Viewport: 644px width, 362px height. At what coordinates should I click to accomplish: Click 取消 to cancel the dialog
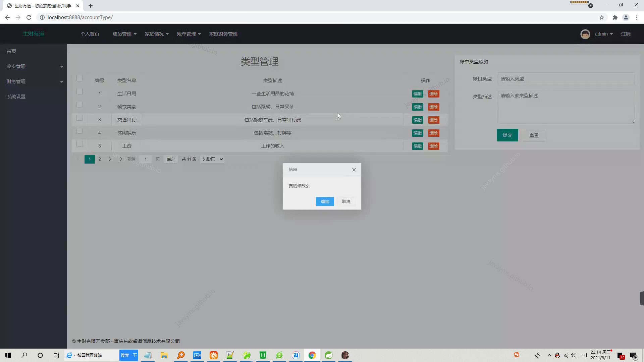[346, 201]
